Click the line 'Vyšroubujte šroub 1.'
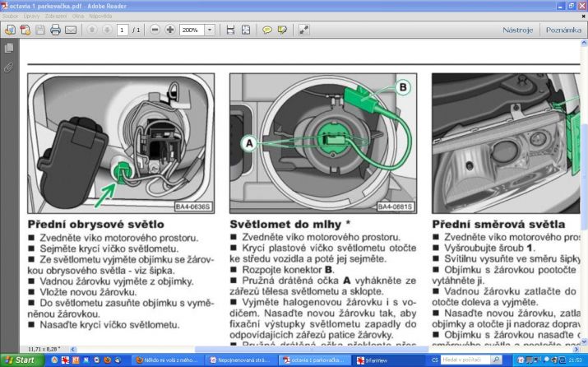 coord(490,248)
